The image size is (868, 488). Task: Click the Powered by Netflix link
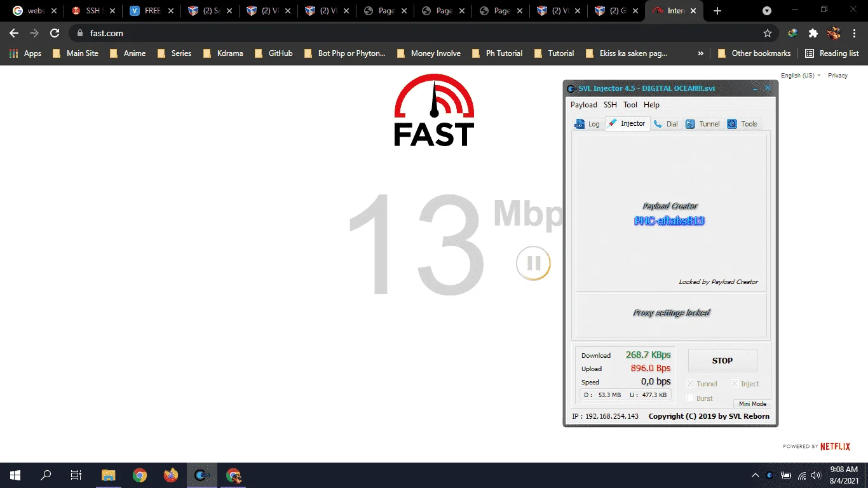(x=817, y=447)
